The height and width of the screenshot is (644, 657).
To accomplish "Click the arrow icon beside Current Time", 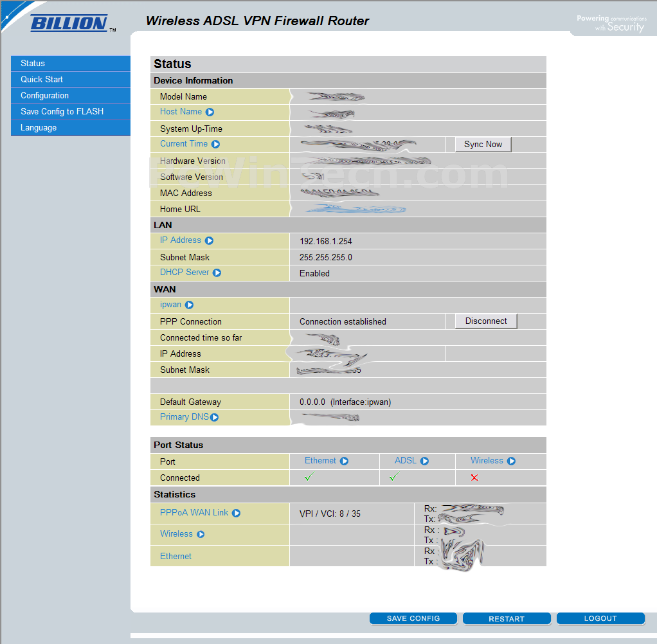I will (215, 144).
